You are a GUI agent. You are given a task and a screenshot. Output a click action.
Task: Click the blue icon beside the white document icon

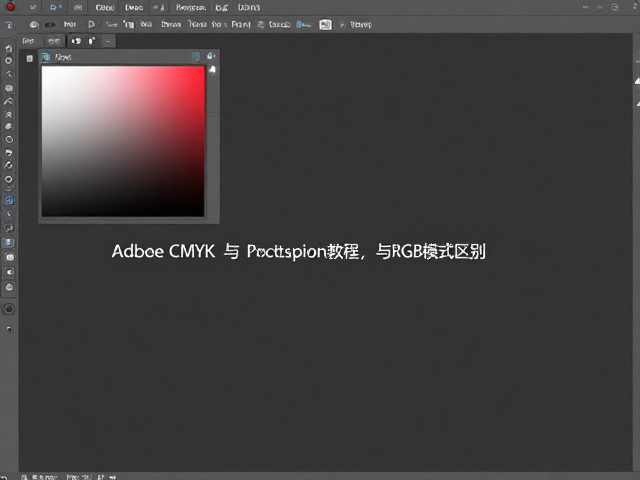coord(303,24)
